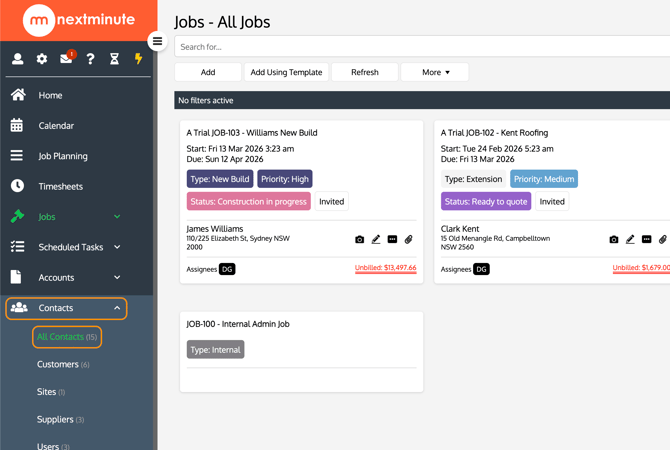The width and height of the screenshot is (670, 450).
Task: Click the Add Using Template button
Action: (x=286, y=72)
